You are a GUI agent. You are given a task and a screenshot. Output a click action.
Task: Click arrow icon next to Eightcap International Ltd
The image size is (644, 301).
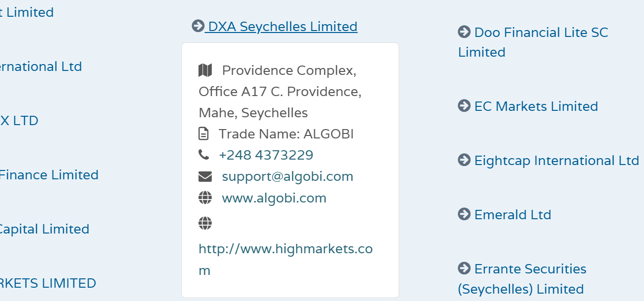tap(464, 160)
